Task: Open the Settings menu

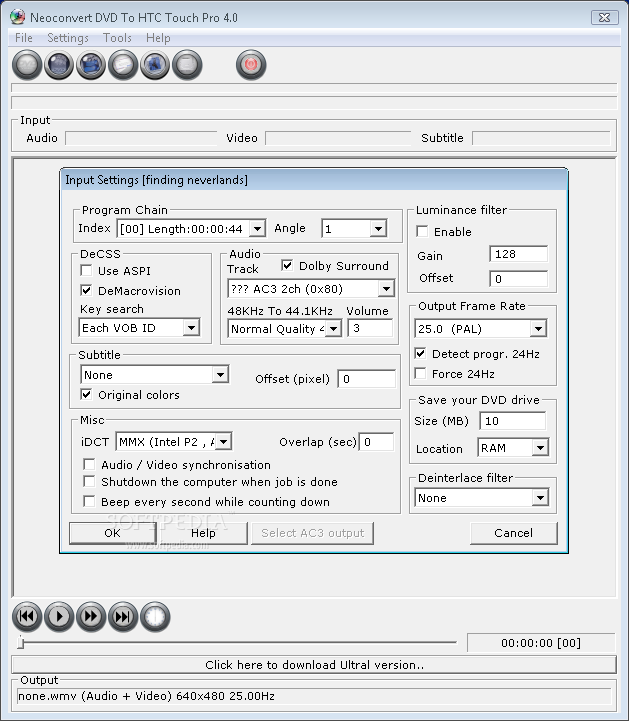Action: pos(68,38)
